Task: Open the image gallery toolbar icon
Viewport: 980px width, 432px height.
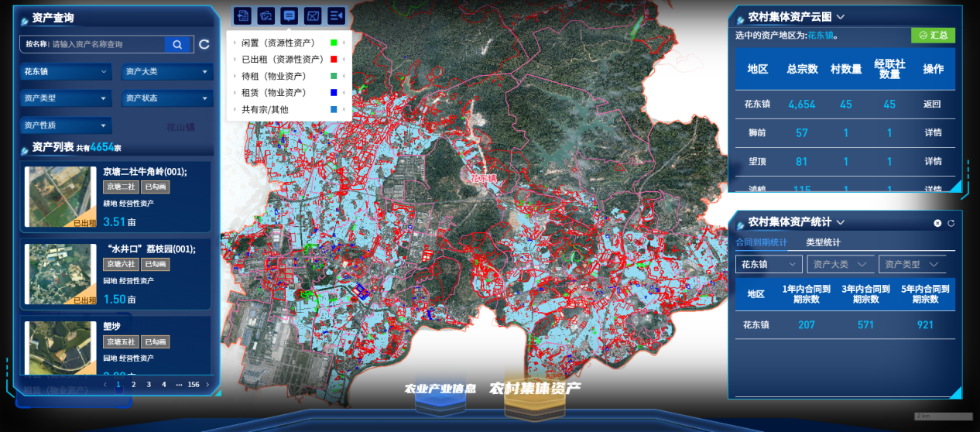Action: [267, 15]
